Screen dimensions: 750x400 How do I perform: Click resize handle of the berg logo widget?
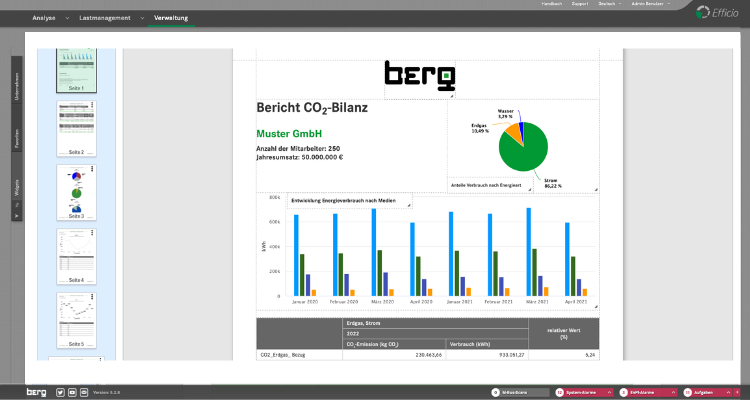(x=452, y=95)
